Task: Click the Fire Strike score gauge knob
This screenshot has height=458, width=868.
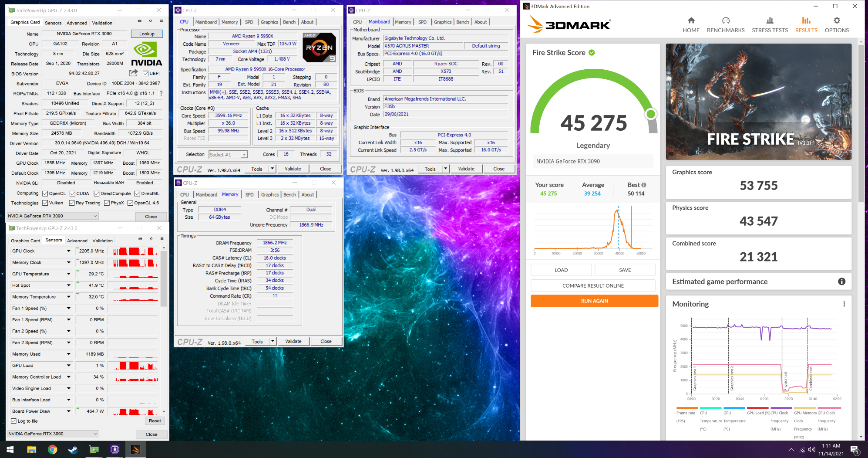Action: click(x=651, y=114)
